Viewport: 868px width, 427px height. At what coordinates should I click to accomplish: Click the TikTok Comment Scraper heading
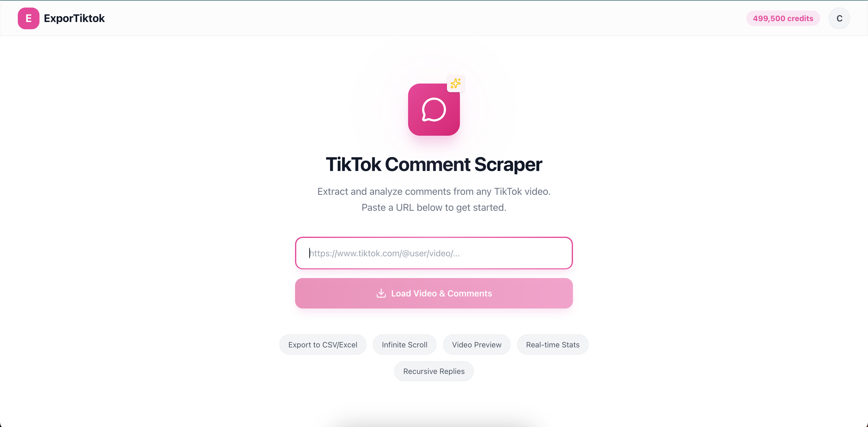(x=434, y=164)
